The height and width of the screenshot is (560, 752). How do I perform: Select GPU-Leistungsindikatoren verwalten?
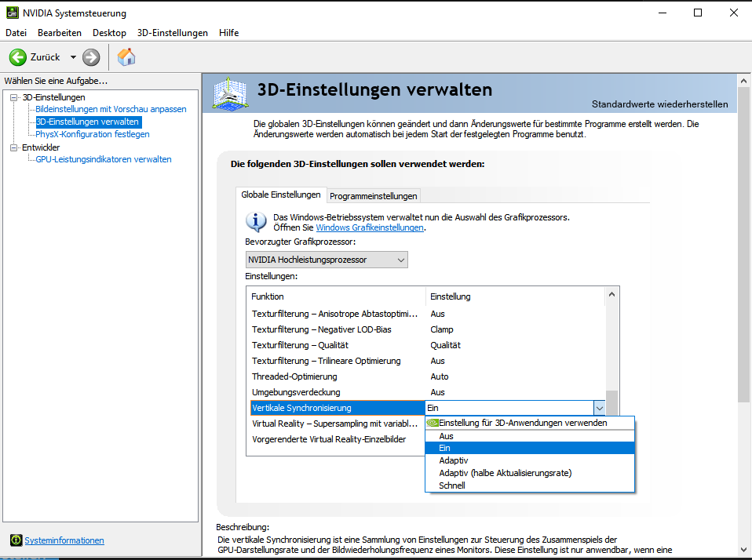coord(104,159)
